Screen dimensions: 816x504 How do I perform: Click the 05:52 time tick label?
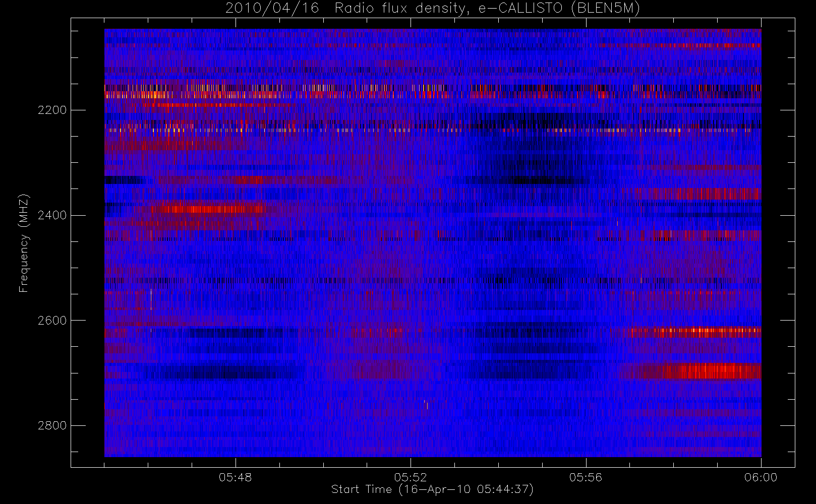[x=411, y=477]
